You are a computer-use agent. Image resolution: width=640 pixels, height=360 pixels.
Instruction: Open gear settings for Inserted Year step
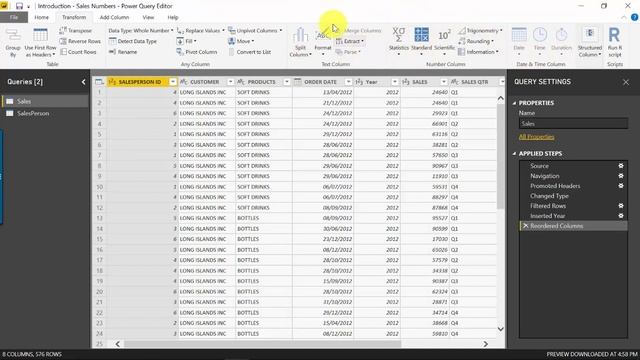(x=621, y=216)
